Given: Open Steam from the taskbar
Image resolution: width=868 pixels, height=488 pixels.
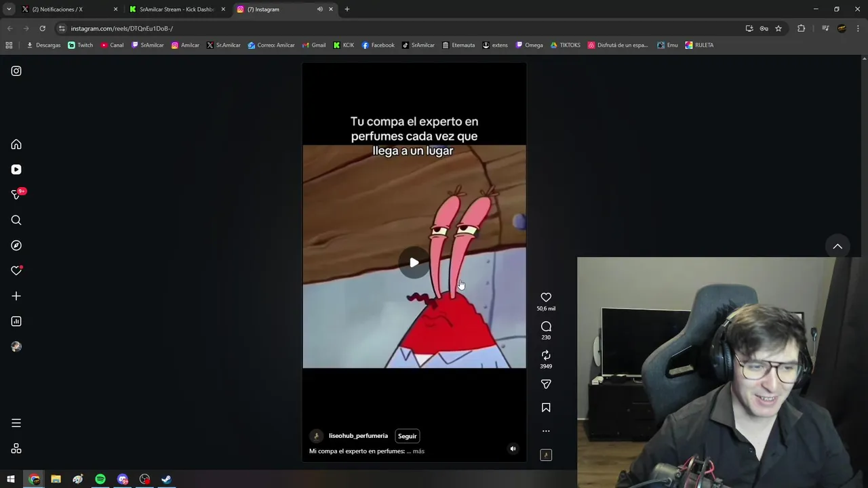Looking at the screenshot, I should tap(166, 479).
